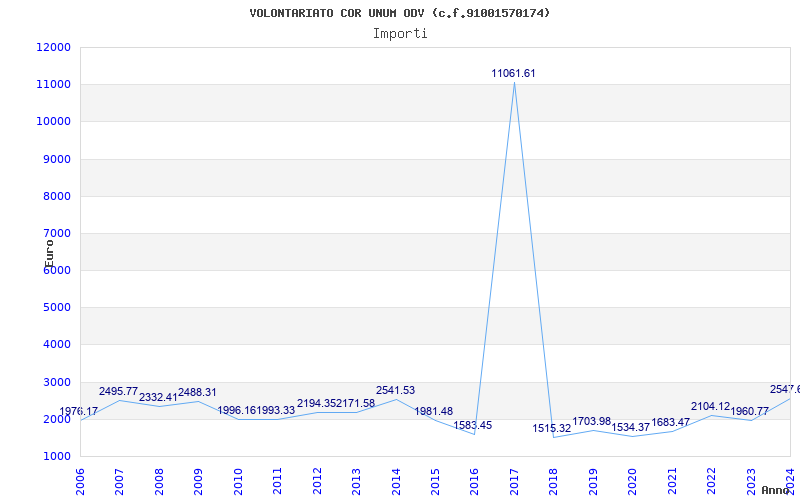Click the data label 1976.17

pos(79,411)
